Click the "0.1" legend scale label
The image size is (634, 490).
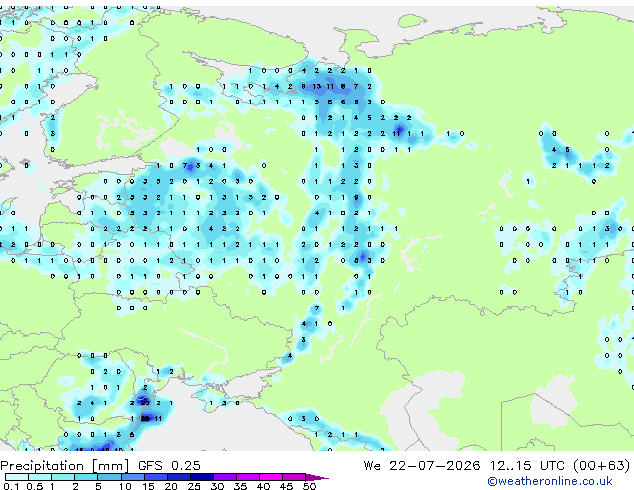tap(11, 486)
